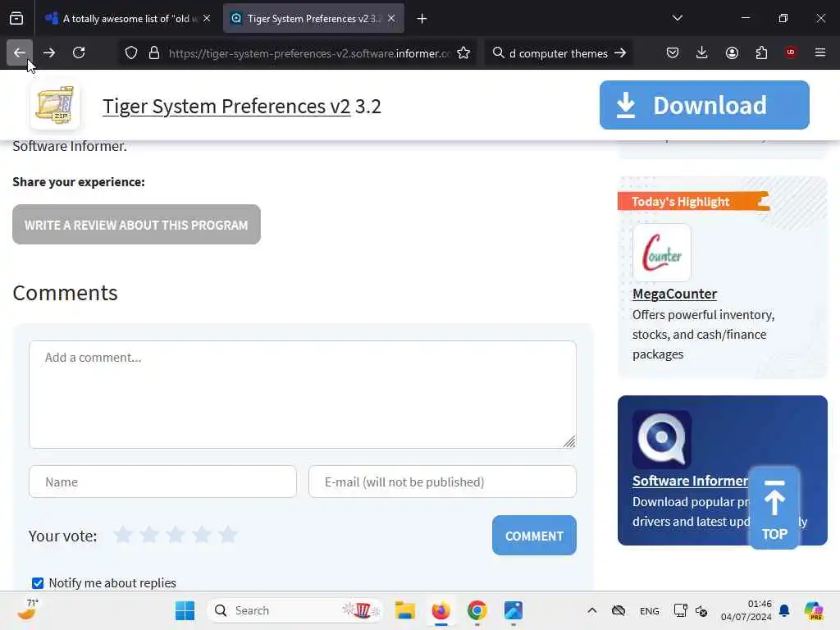
Task: Open a new browser tab
Action: click(422, 19)
